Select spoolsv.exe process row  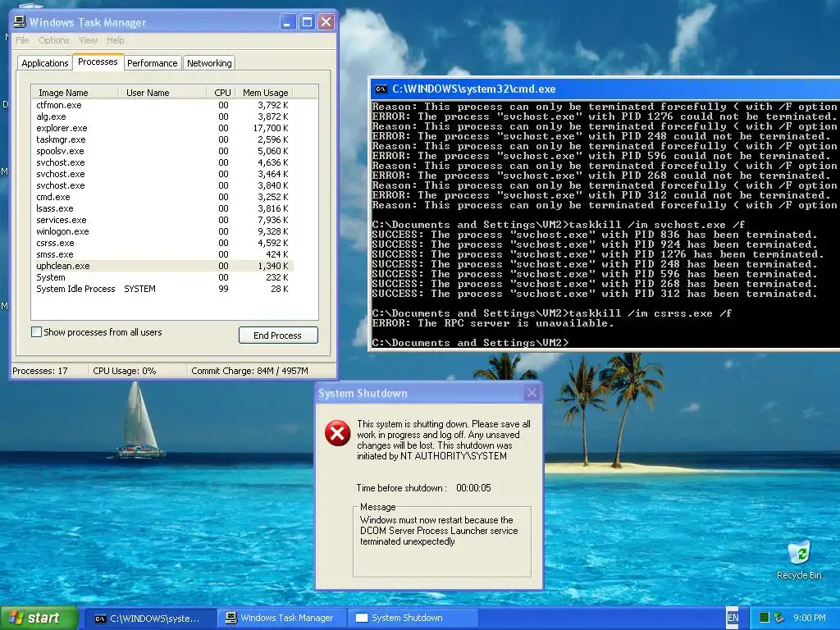coord(162,151)
